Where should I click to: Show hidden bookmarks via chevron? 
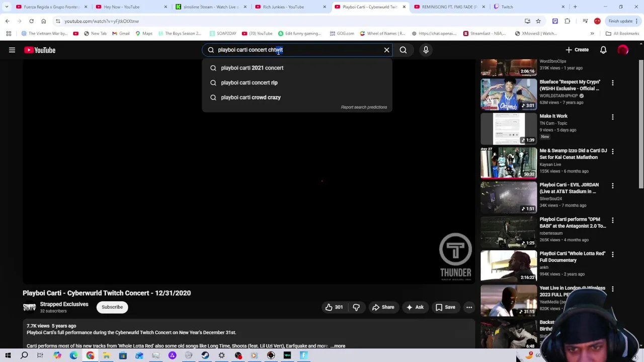592,33
